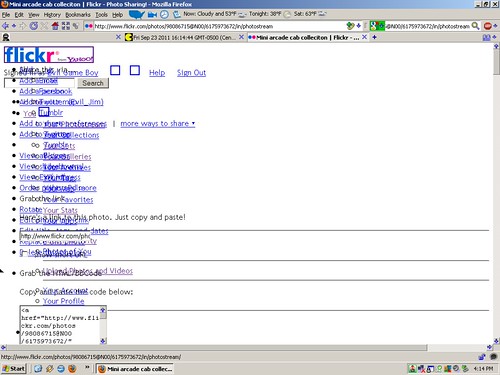Click the Flickr logo

49,55
